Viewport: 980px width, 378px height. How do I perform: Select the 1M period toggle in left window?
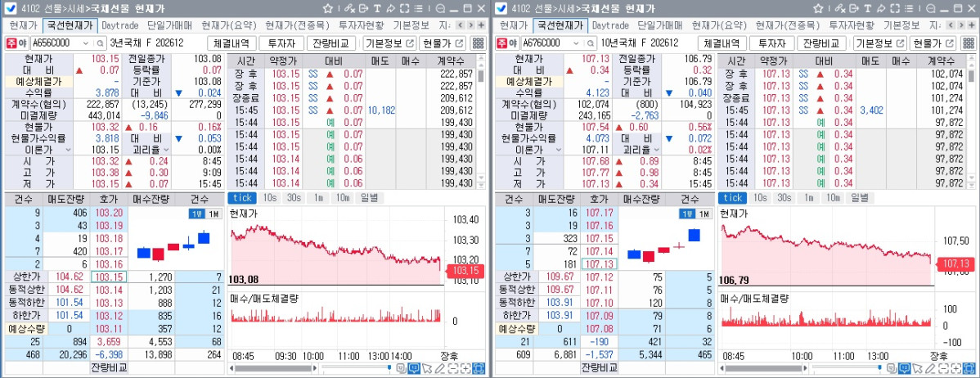click(214, 214)
